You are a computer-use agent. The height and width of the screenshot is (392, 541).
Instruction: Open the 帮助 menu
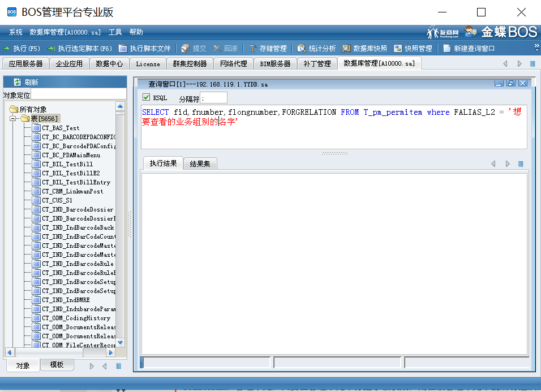click(136, 32)
